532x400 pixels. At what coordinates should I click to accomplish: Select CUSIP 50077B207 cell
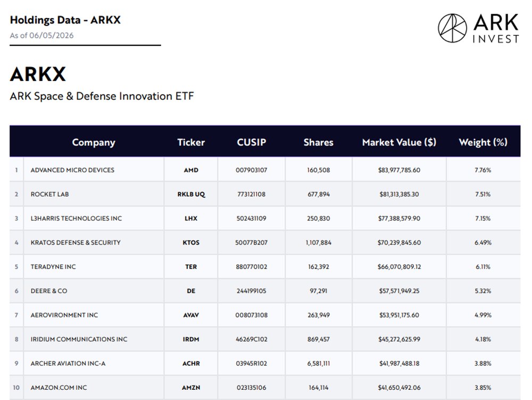(x=252, y=242)
